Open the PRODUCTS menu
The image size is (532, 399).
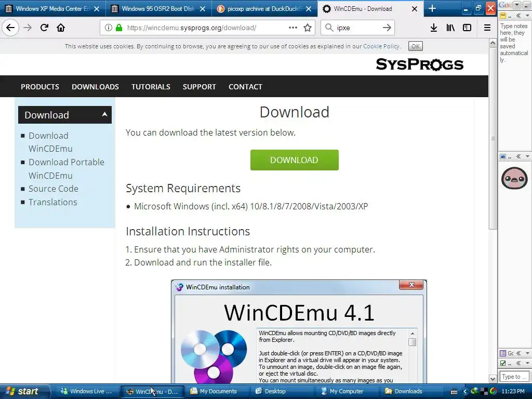coord(40,87)
